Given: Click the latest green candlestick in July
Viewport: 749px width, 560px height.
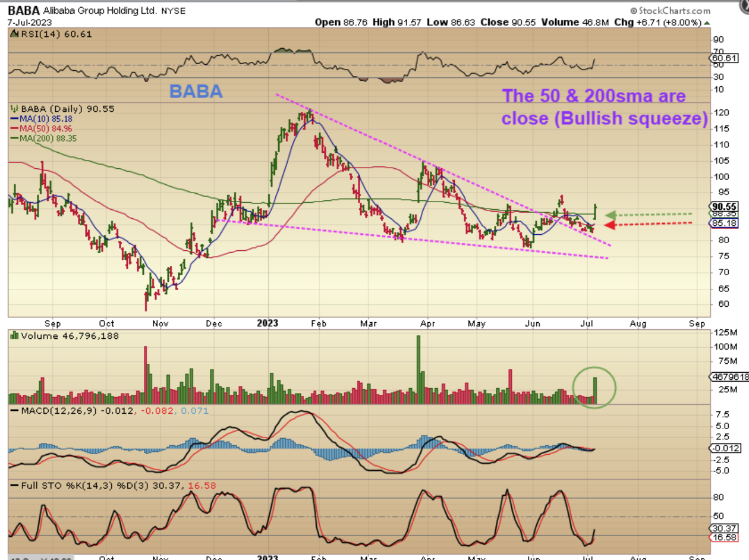Looking at the screenshot, I should coord(596,210).
